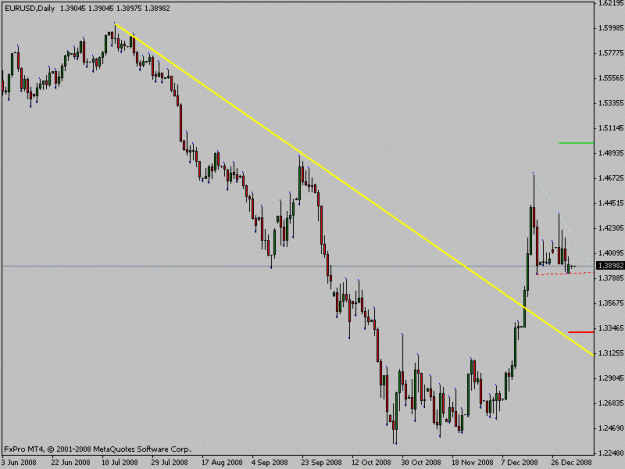Select the yellow descending trendline
The height and width of the screenshot is (469, 625).
(x=354, y=189)
